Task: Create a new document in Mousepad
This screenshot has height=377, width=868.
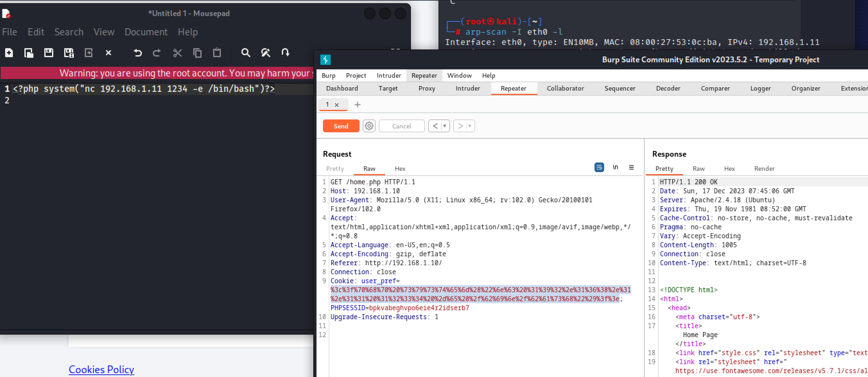Action: 9,53
